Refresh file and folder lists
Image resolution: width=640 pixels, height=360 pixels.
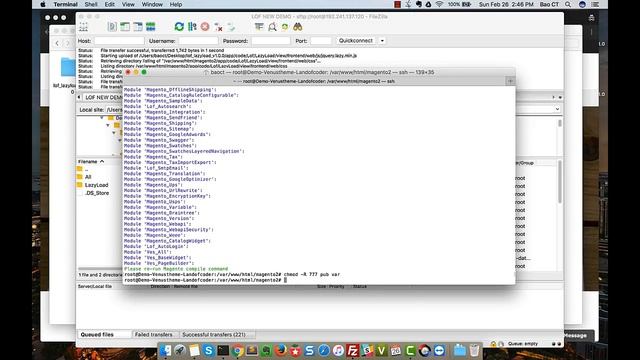tap(179, 27)
